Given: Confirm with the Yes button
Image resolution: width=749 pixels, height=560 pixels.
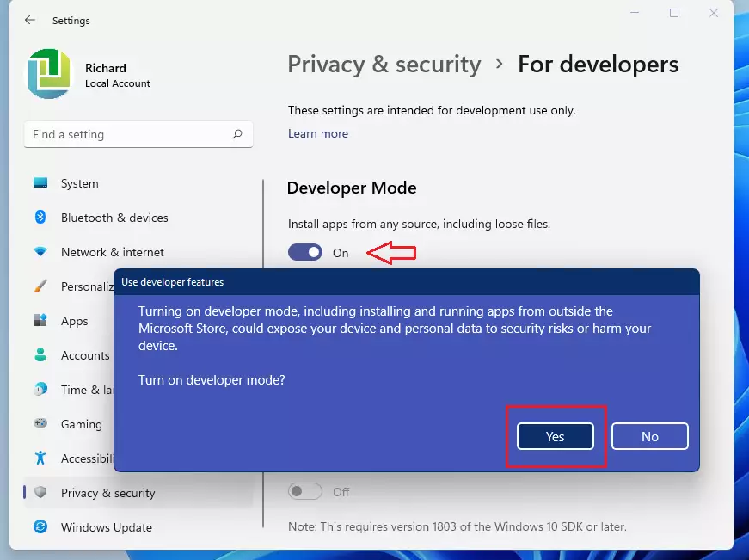Looking at the screenshot, I should coord(555,436).
